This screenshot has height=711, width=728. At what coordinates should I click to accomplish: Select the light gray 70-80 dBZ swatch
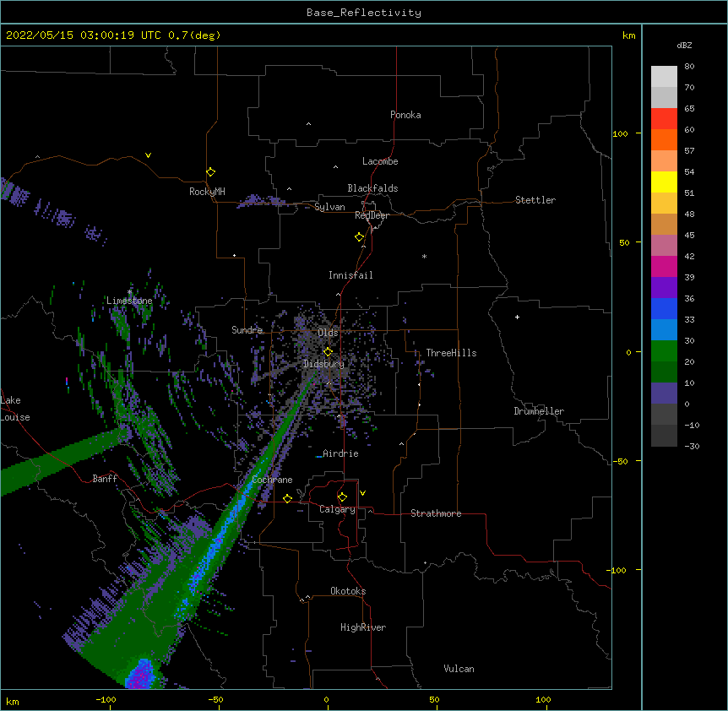point(664,77)
